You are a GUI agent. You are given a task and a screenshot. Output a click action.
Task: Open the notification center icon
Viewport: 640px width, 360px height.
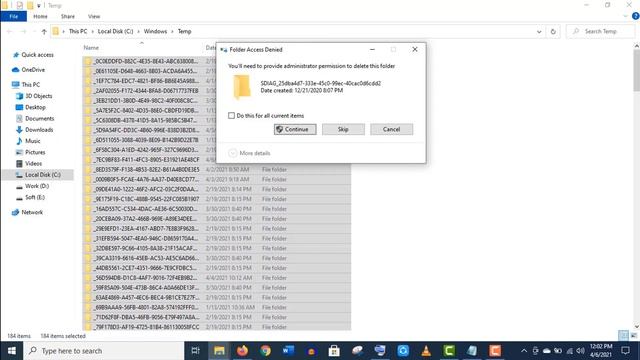[x=625, y=351]
